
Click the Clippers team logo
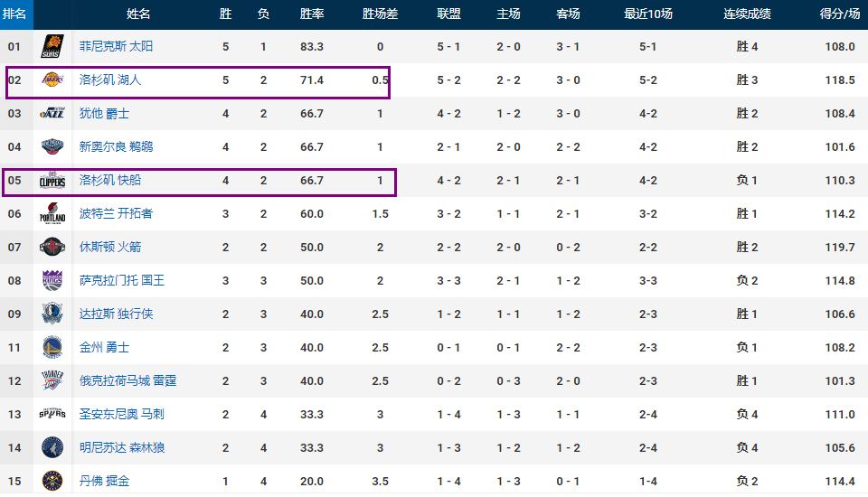[x=52, y=181]
